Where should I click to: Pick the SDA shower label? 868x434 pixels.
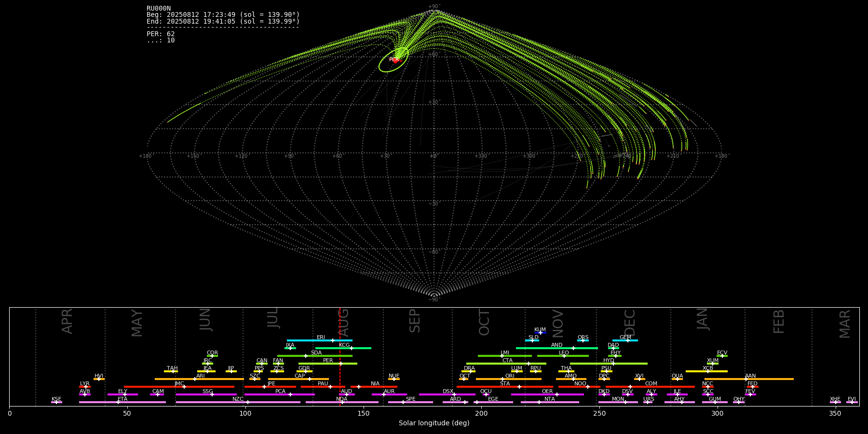(316, 353)
